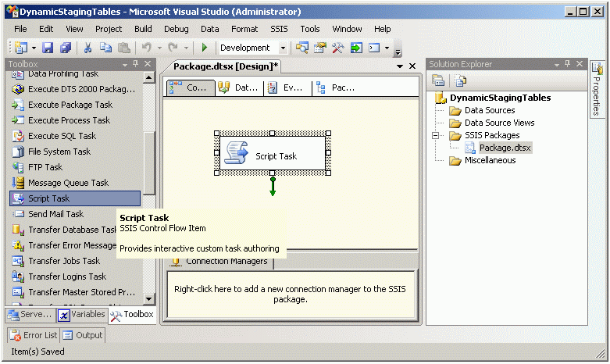Click the Undo arrow icon
This screenshot has width=610, height=364.
(146, 48)
